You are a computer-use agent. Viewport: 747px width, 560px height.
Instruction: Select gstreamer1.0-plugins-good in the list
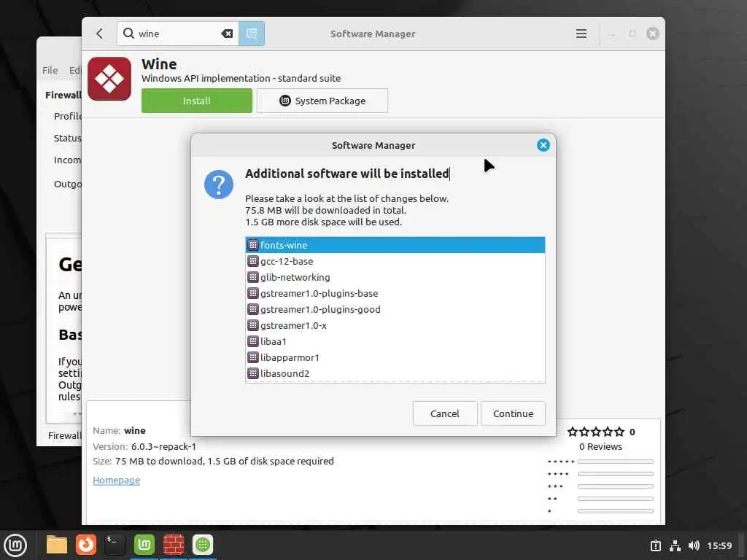coord(395,309)
